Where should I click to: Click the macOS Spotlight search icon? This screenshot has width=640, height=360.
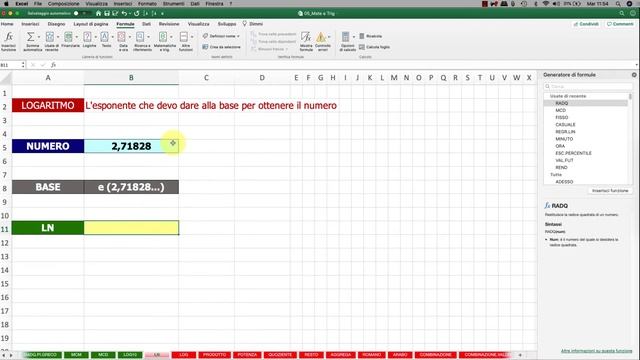619,4
